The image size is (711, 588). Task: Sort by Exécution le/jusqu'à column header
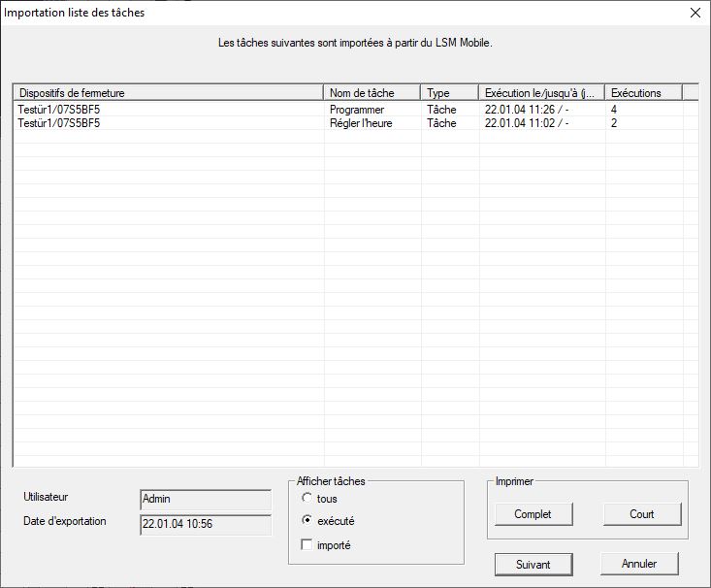point(541,93)
